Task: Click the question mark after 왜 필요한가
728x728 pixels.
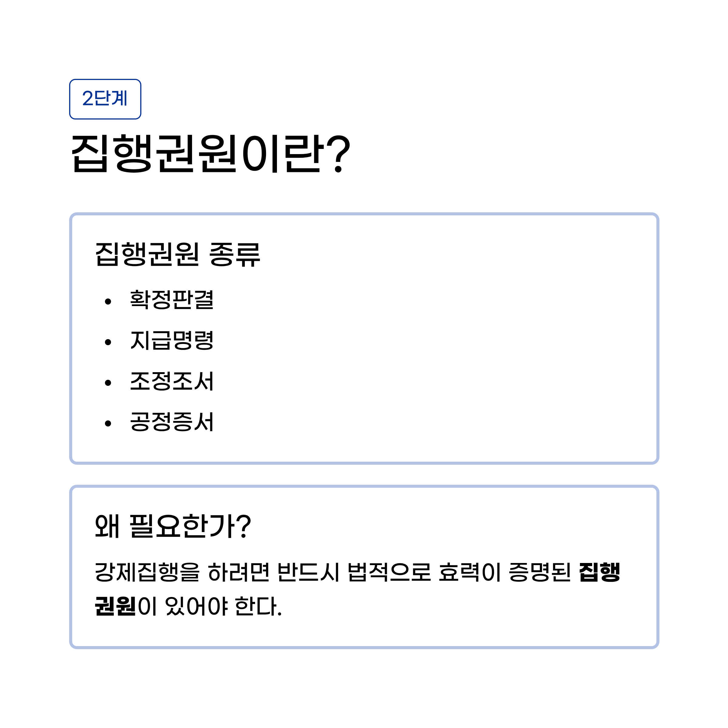Action: point(244,526)
